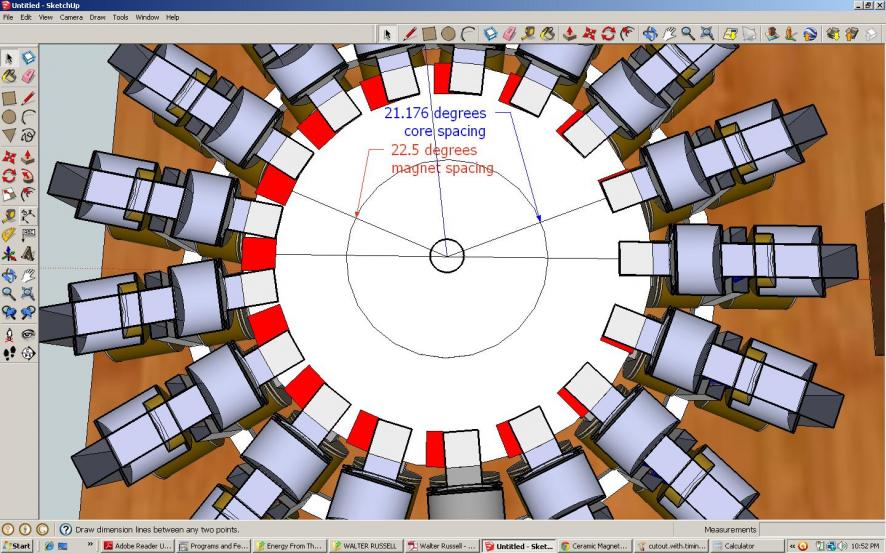Activate Tape Measure tool in top toolbar

(528, 34)
